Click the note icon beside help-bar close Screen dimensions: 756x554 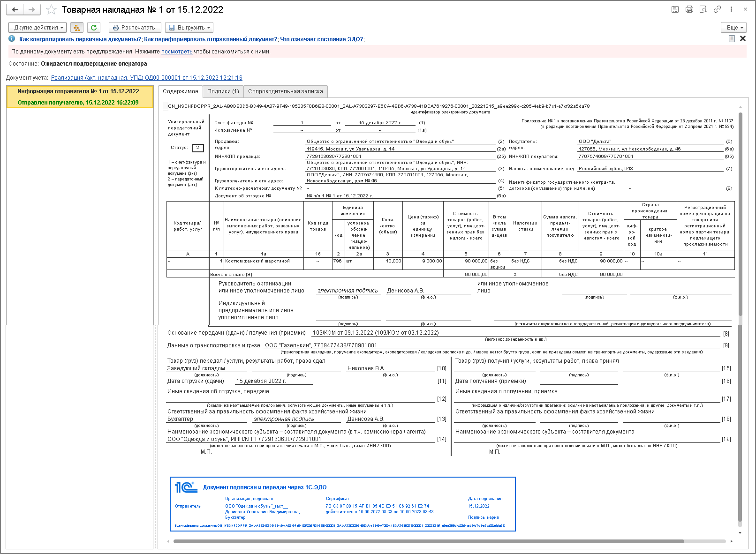click(732, 39)
